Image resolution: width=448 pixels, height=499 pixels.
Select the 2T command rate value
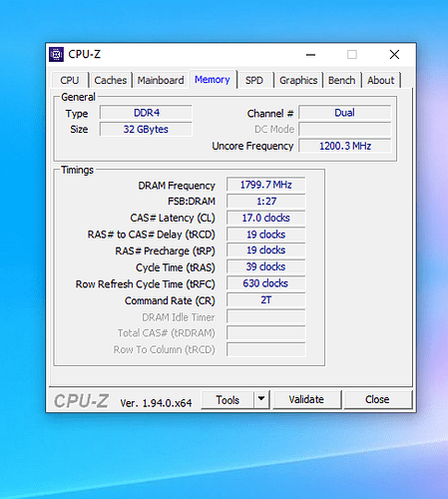point(266,300)
